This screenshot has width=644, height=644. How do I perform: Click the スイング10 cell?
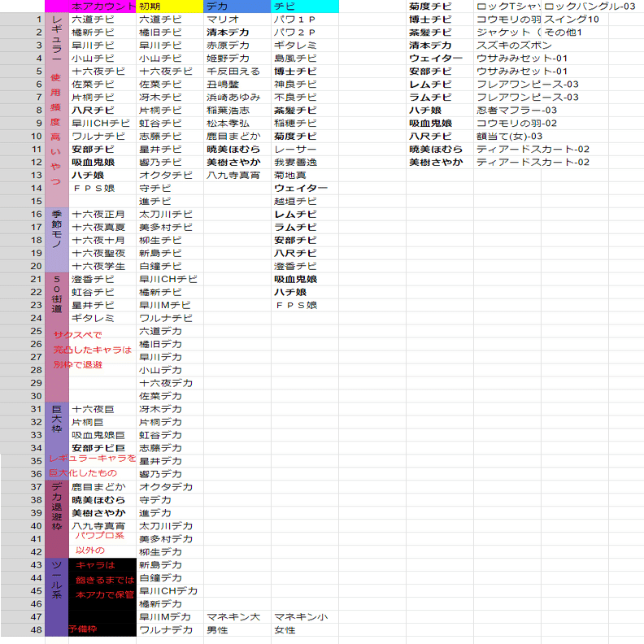click(575, 20)
